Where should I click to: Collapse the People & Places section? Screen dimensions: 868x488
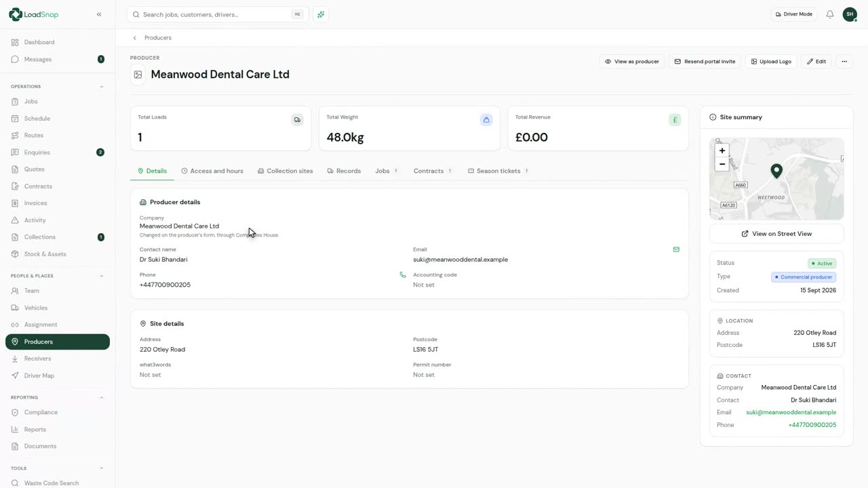102,276
